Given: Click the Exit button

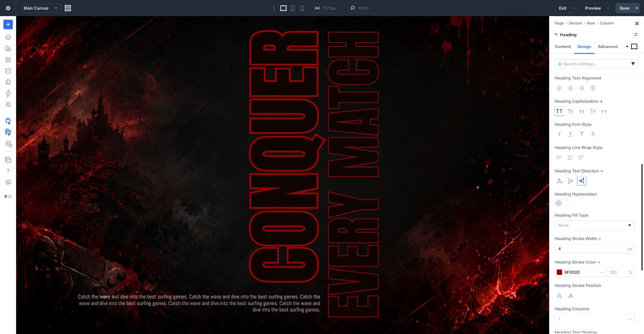Looking at the screenshot, I should coord(563,8).
